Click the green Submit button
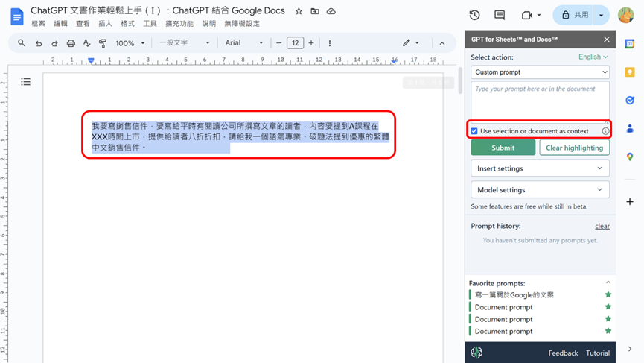Screen dimensions: 644x363 (x=503, y=148)
